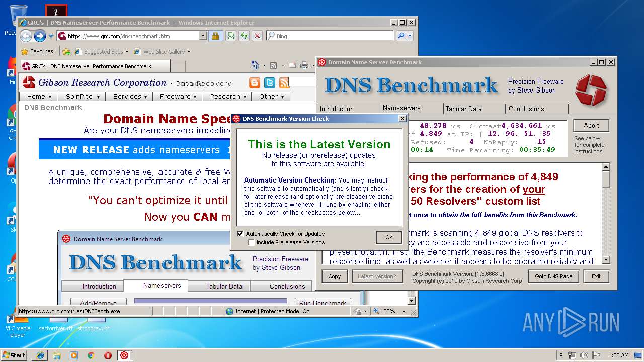This screenshot has height=362, width=644.
Task: Click scroll down arrow in DNS Benchmark text pane
Action: (606, 260)
